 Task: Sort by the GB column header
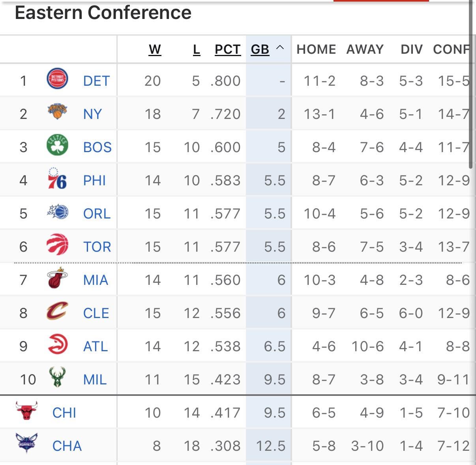click(260, 49)
